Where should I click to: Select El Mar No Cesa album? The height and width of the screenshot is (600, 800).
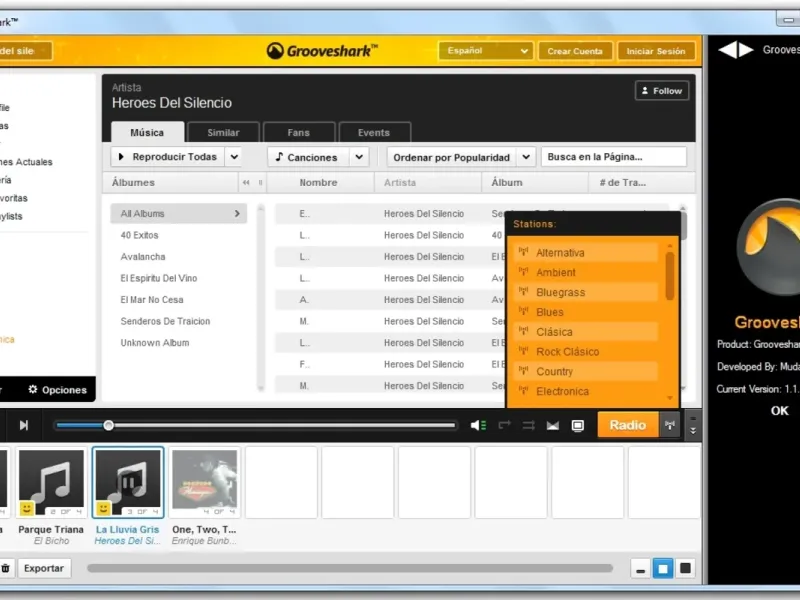(152, 299)
